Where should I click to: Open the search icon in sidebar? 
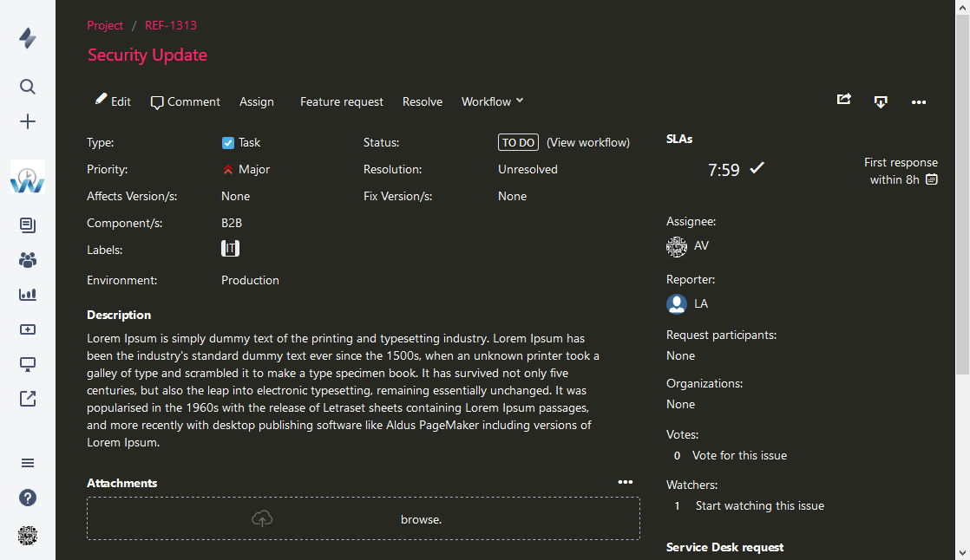point(27,87)
